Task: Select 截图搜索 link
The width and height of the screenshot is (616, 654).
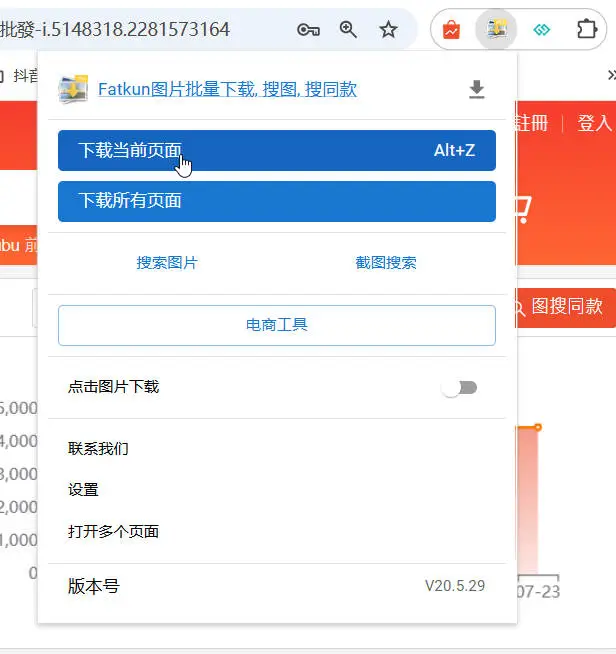Action: tap(386, 263)
